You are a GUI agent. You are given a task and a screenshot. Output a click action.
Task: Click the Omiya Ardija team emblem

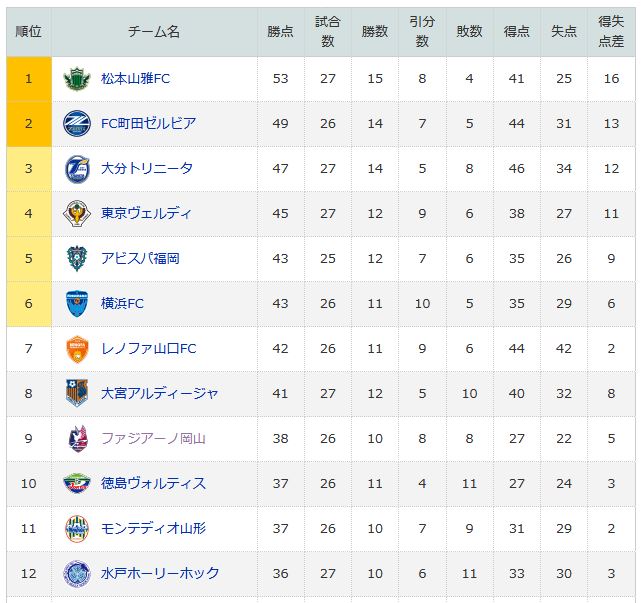click(77, 393)
